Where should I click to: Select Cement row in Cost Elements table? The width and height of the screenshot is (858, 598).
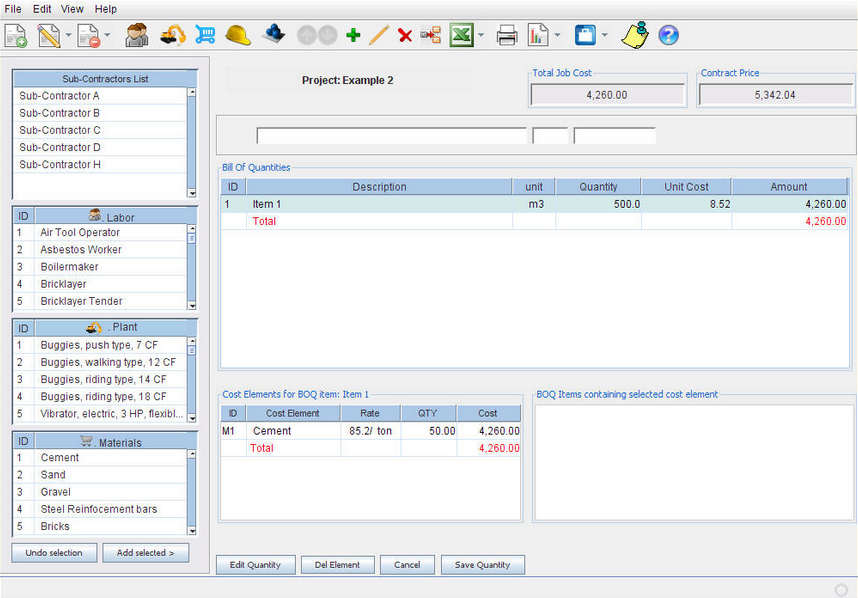[x=370, y=431]
